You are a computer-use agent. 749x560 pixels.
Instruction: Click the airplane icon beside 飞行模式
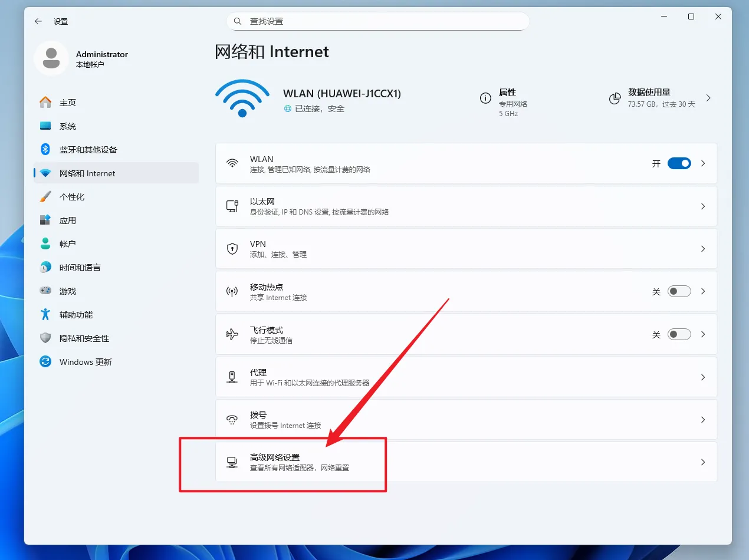click(x=232, y=334)
